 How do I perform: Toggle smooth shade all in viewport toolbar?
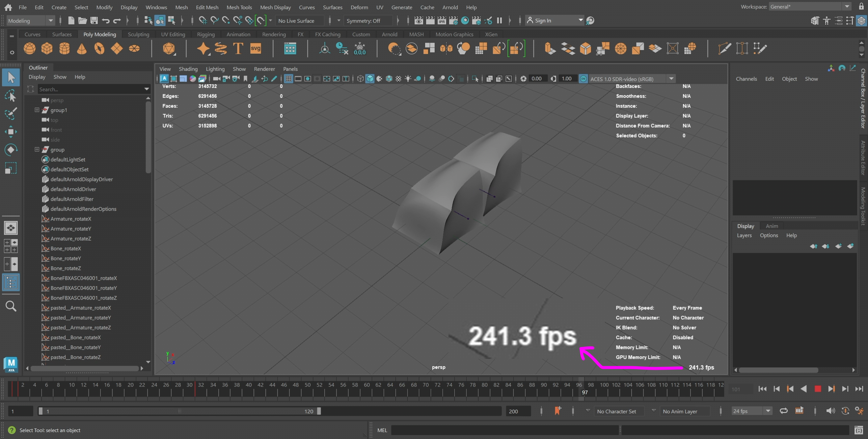point(370,79)
